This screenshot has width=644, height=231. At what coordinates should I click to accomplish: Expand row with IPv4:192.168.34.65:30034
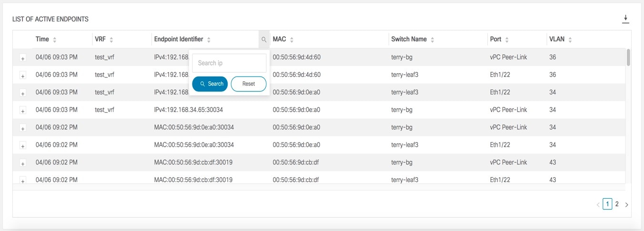click(22, 111)
